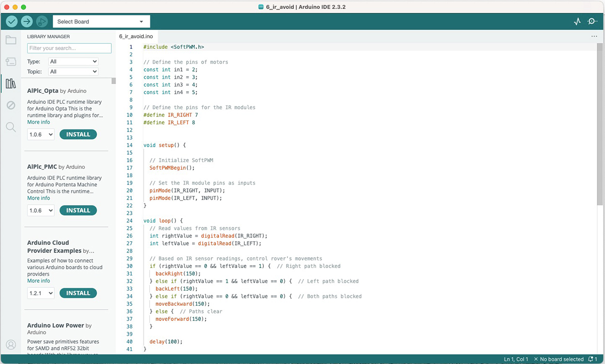Screen dimensions: 605x364
Task: Start debugging with the Debug icon
Action: click(42, 22)
